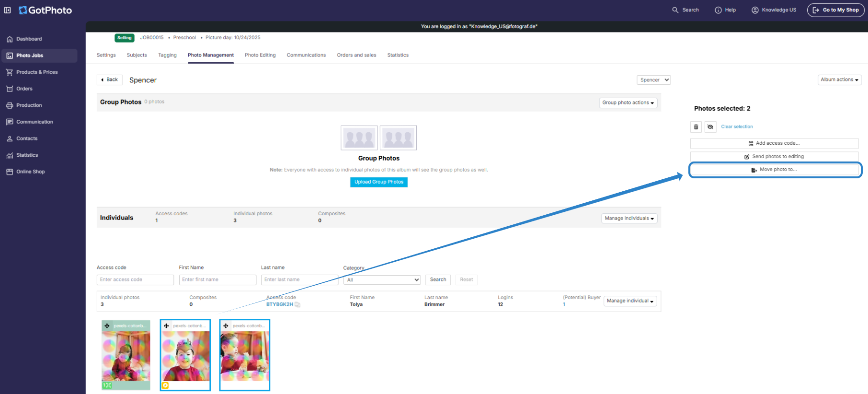This screenshot has height=394, width=868.
Task: Click the star badge on the middle photo
Action: point(165,385)
